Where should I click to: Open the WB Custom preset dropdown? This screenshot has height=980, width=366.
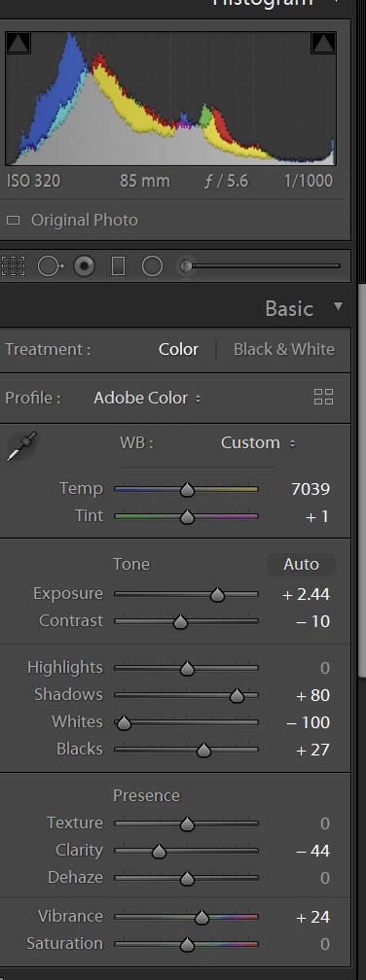(x=258, y=442)
